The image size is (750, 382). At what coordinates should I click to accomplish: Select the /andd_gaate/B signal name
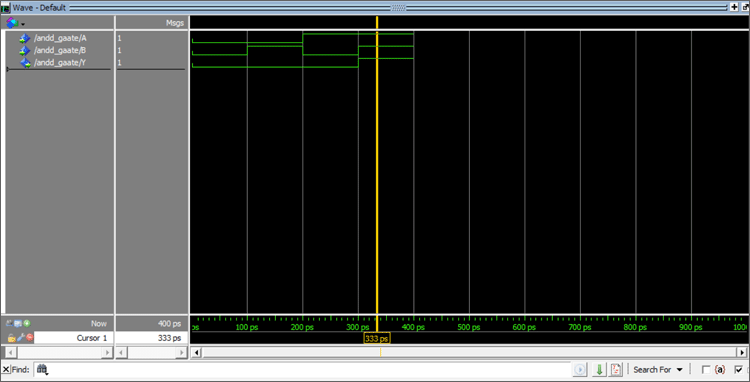click(x=60, y=50)
